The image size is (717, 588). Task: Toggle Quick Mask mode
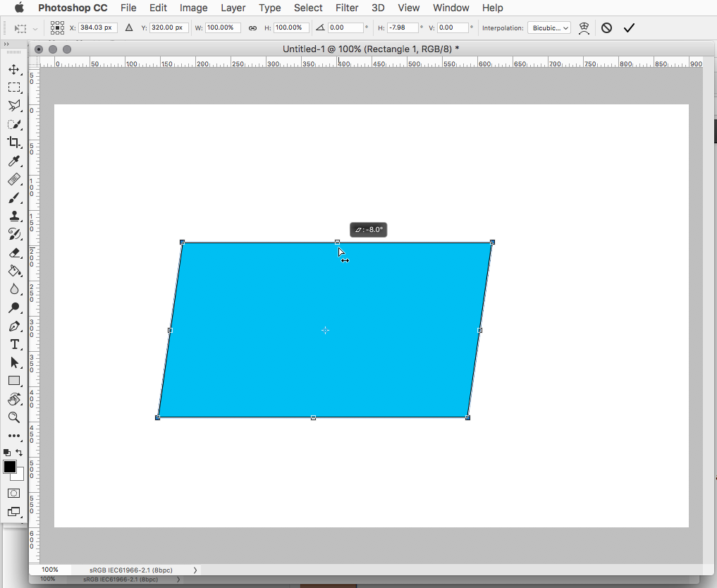(x=13, y=494)
